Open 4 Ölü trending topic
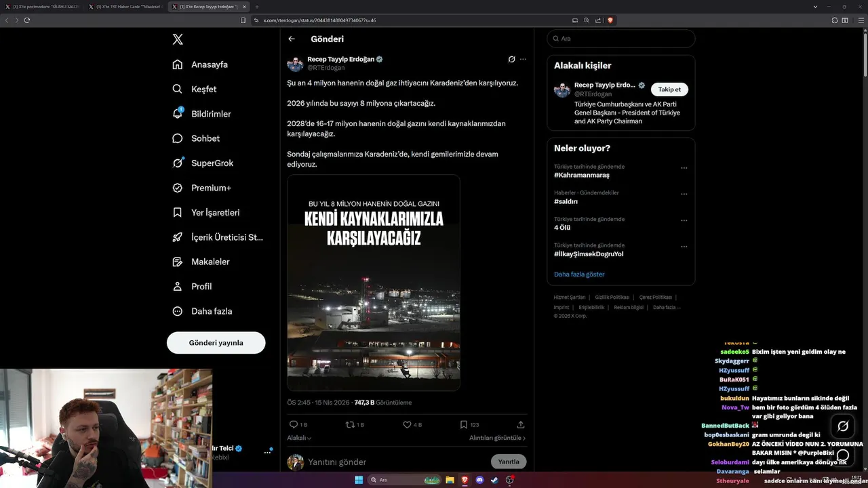This screenshot has height=488, width=868. (x=562, y=228)
